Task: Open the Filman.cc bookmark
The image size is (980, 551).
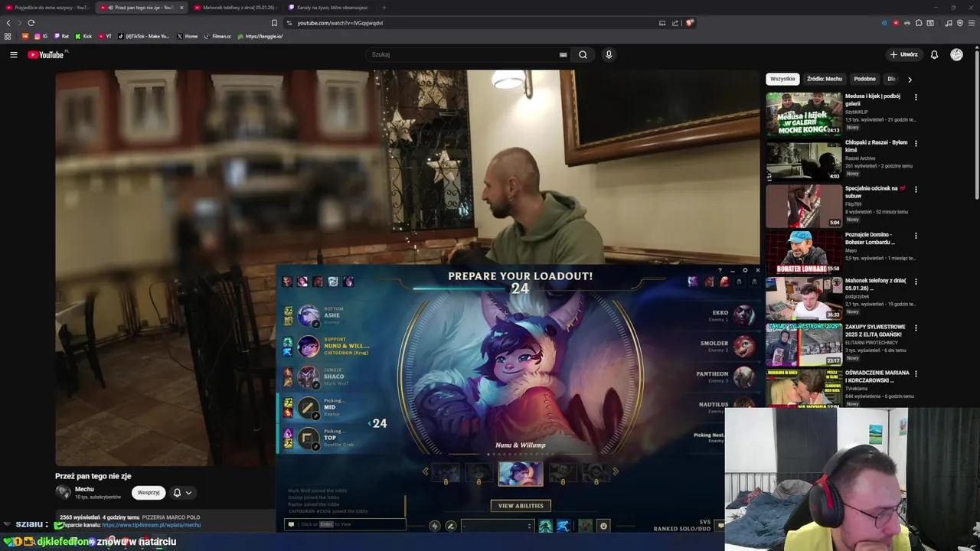Action: (217, 36)
